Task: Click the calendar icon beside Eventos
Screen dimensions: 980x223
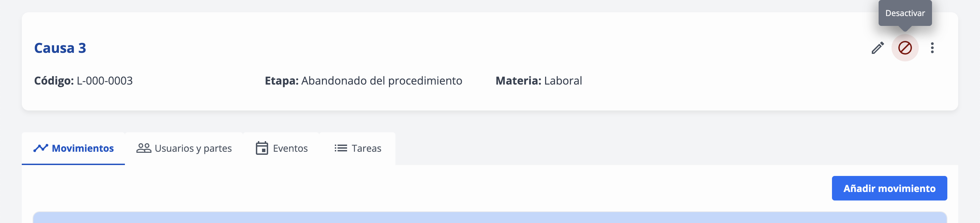Action: tap(262, 148)
